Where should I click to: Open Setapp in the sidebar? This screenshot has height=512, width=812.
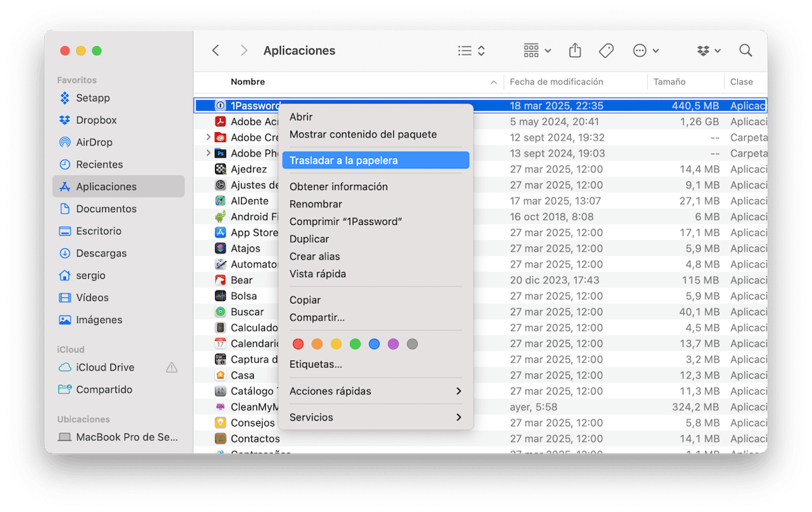(118, 98)
